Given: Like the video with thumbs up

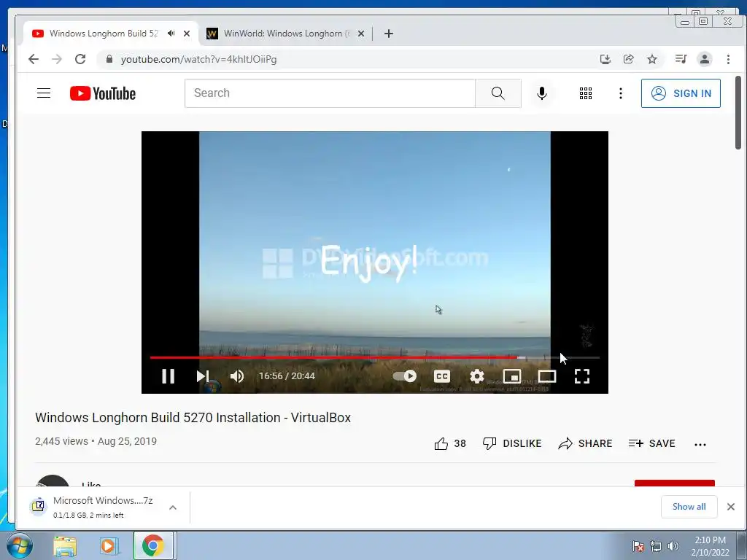Looking at the screenshot, I should [x=449, y=444].
